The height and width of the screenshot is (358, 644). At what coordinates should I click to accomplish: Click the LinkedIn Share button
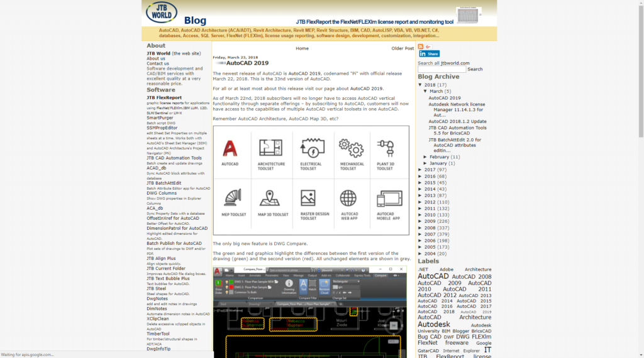tap(429, 54)
